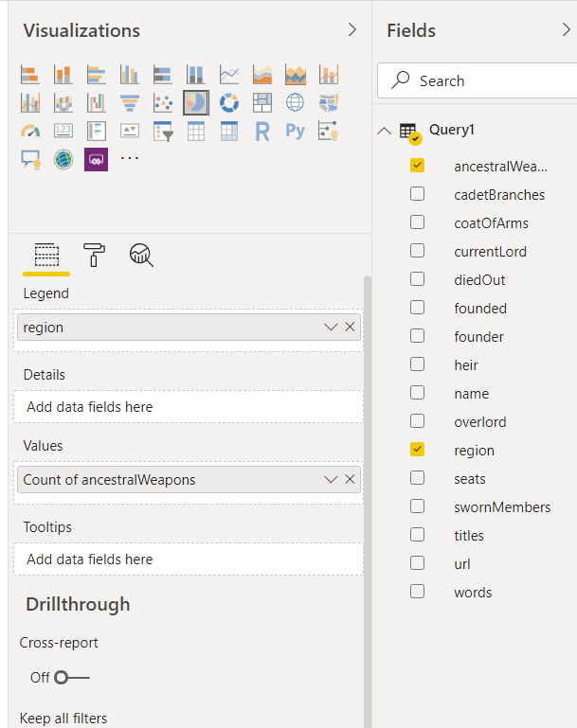Select the scatter chart visual
577x728 pixels.
(162, 102)
